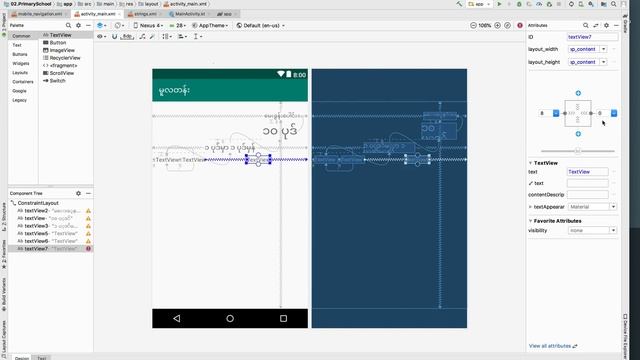Screen dimensions: 640x360
Task: Open the Default (en-us) locale dropdown
Action: [x=260, y=25]
